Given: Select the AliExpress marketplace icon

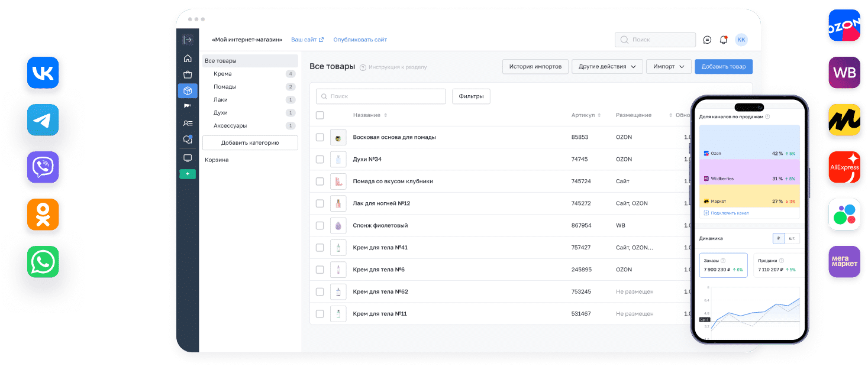Looking at the screenshot, I should point(844,167).
